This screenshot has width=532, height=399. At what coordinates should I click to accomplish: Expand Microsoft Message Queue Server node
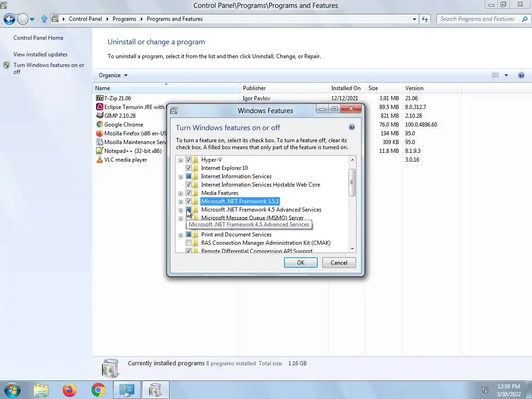pos(181,218)
